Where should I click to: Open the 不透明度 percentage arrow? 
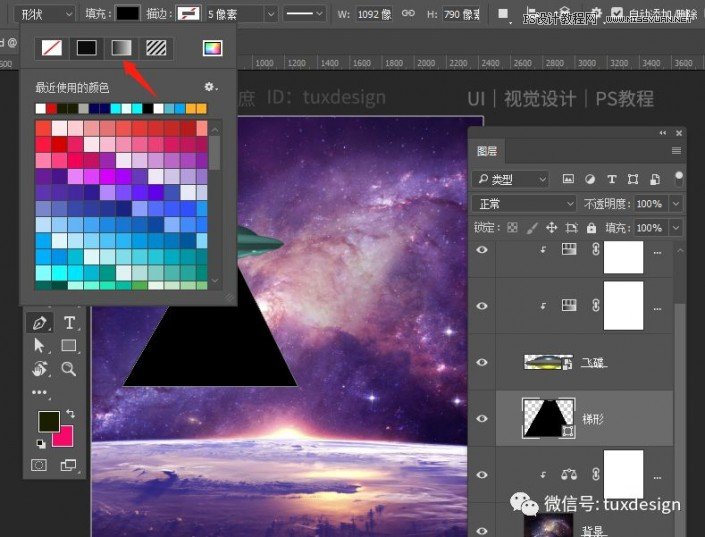pyautogui.click(x=676, y=204)
